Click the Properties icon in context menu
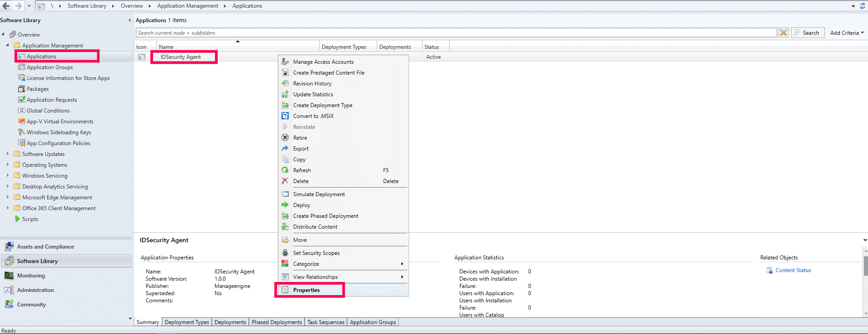This screenshot has height=334, width=868. pyautogui.click(x=285, y=290)
